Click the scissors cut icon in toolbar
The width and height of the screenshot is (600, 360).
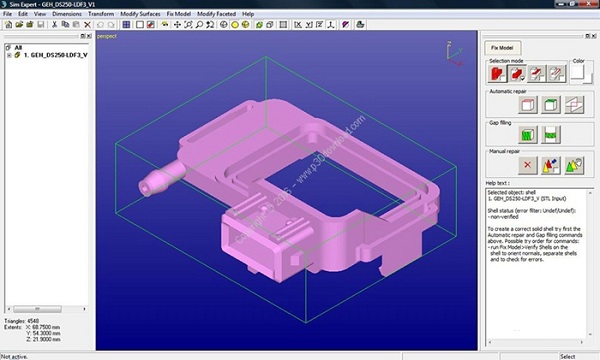tap(54, 24)
